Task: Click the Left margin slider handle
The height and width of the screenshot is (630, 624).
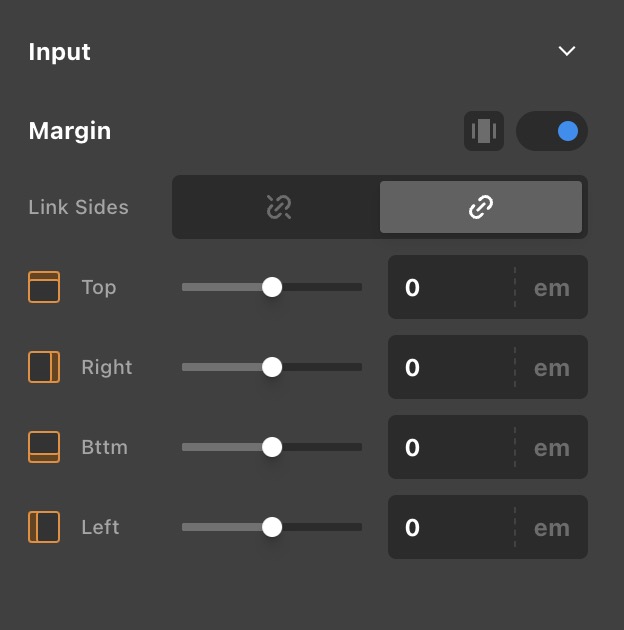Action: pos(272,527)
